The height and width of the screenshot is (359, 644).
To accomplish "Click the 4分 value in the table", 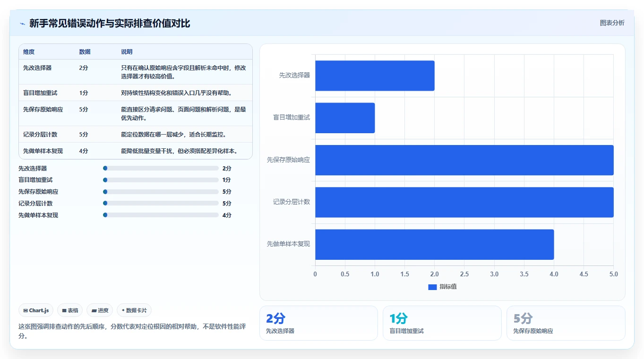I will (84, 151).
